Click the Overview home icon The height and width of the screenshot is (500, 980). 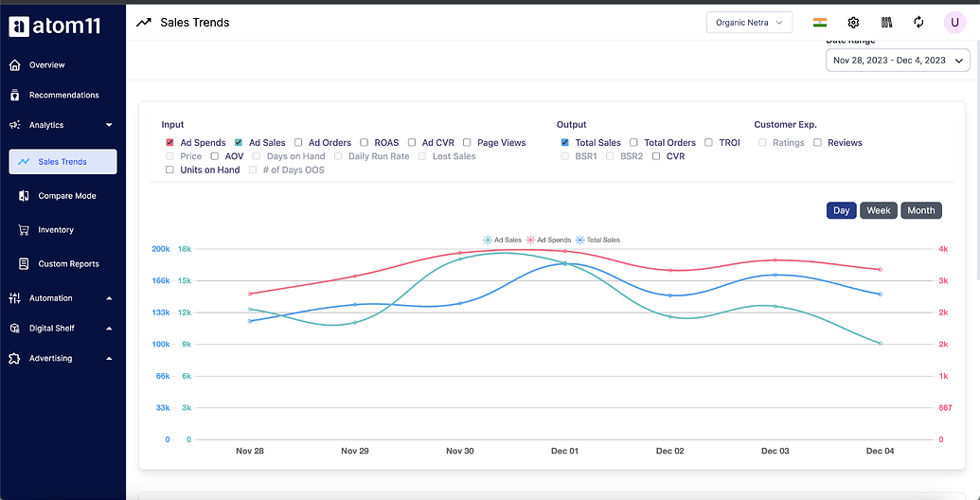[x=16, y=65]
